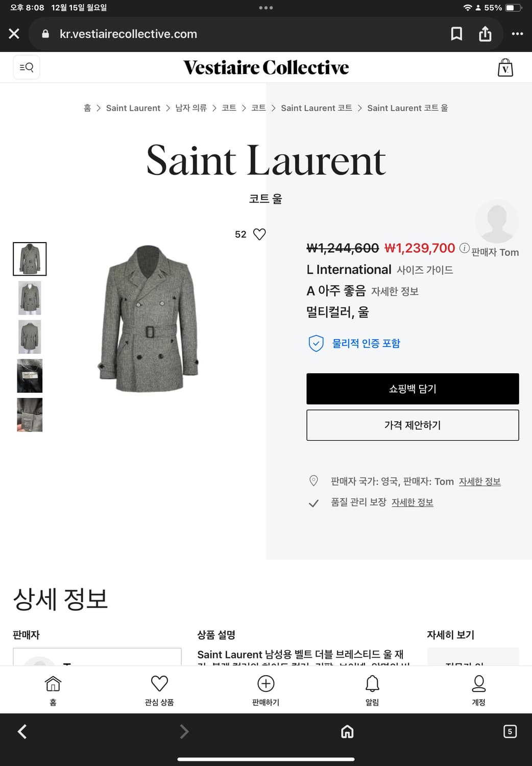Open 알림 notifications bell icon
The image size is (532, 766).
(372, 683)
